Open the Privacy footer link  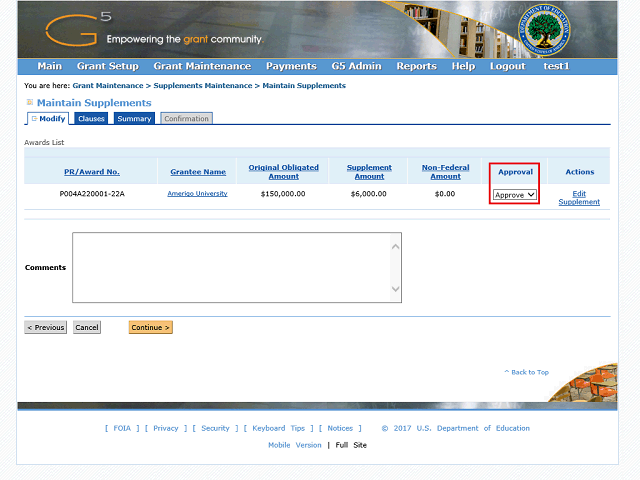click(166, 428)
